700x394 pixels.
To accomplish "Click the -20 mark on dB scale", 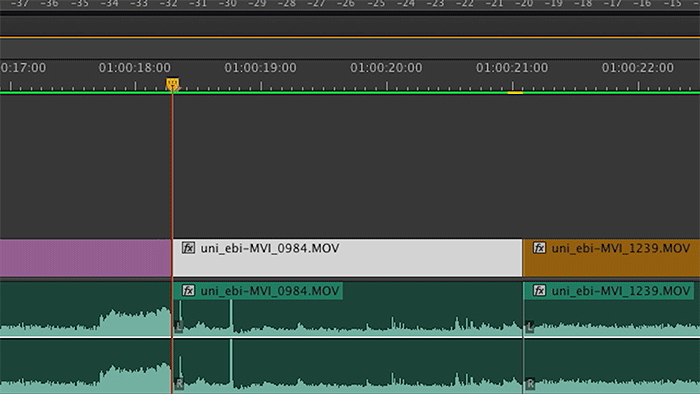I will pyautogui.click(x=524, y=4).
